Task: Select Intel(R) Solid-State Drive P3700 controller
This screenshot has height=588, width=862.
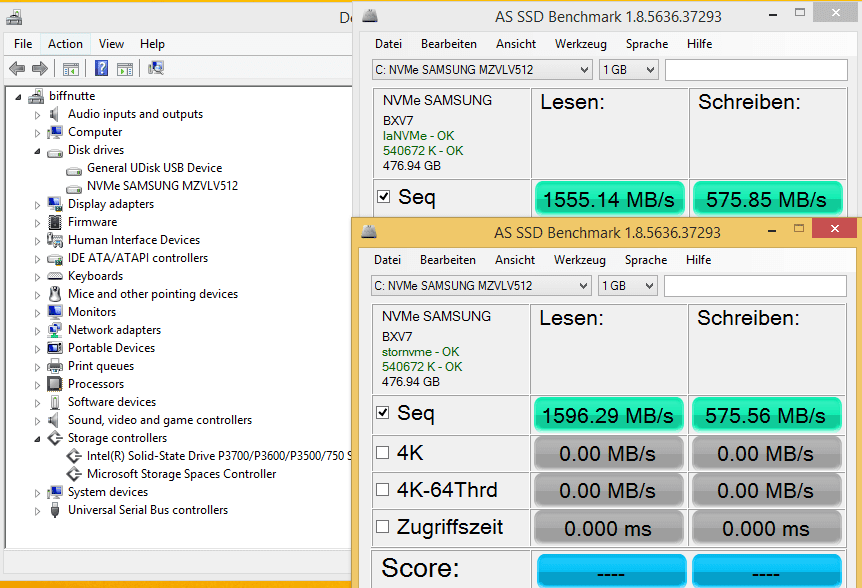Action: [x=219, y=456]
